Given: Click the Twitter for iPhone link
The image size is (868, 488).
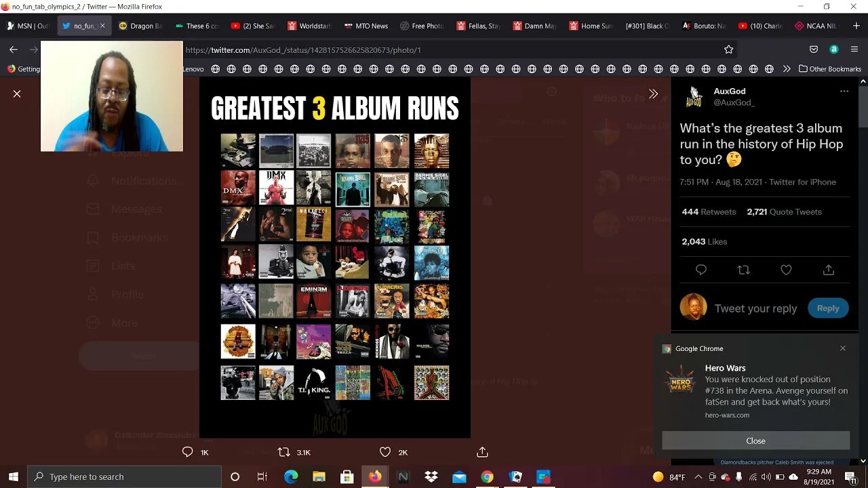Looking at the screenshot, I should point(802,182).
